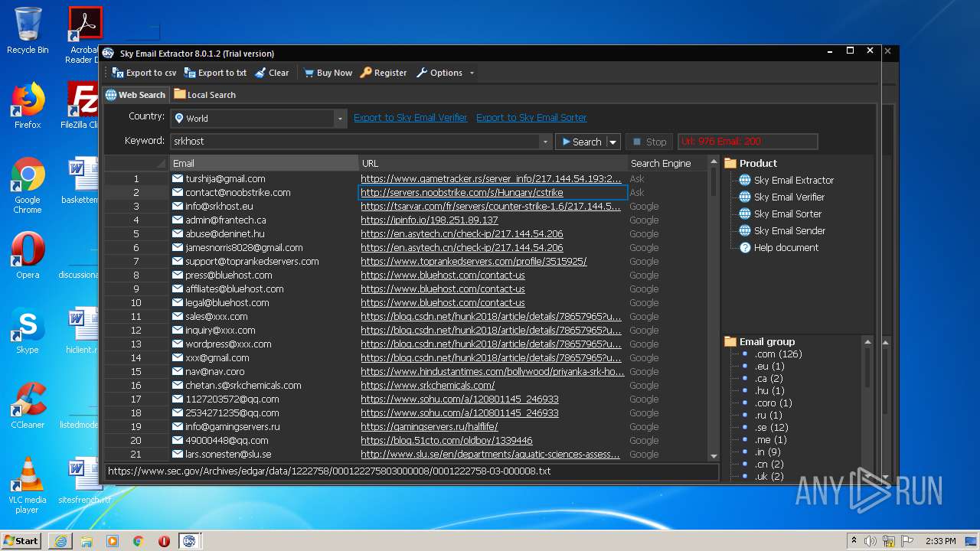The height and width of the screenshot is (551, 980).
Task: Click mail icon beside abuse@deninet.hu
Action: point(178,233)
